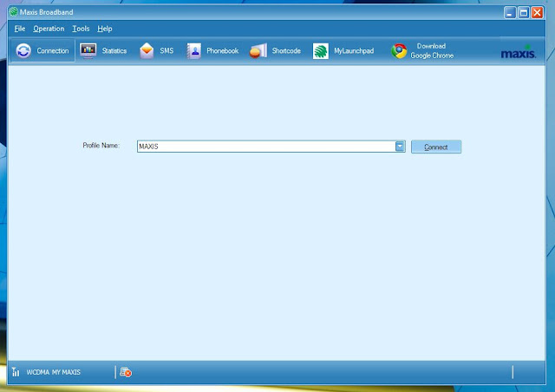
Task: Click the Connect button
Action: [x=436, y=147]
